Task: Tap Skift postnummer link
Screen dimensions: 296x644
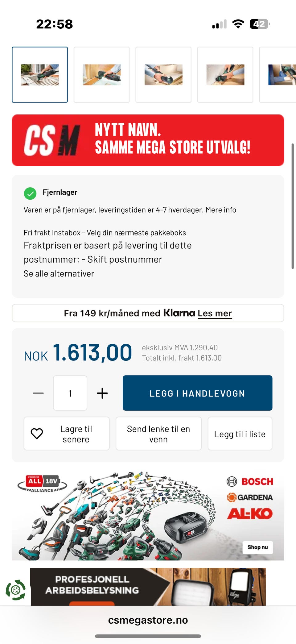Action: (x=125, y=260)
